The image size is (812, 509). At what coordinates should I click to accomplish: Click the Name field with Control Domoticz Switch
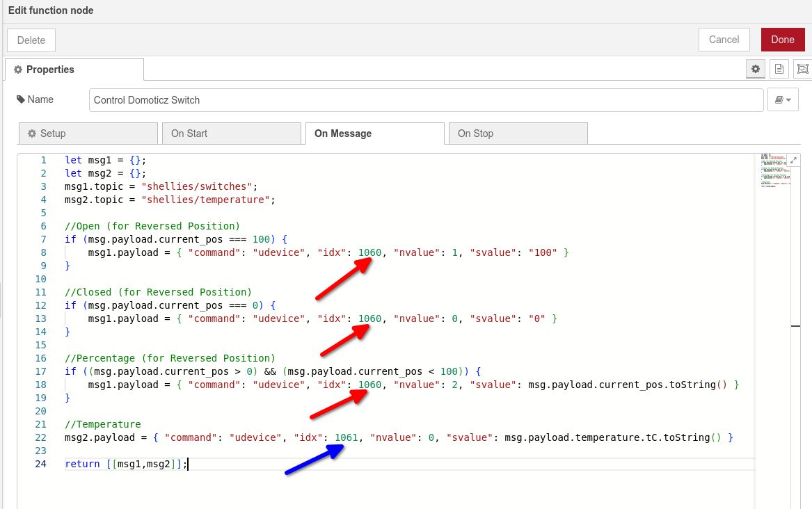click(427, 100)
